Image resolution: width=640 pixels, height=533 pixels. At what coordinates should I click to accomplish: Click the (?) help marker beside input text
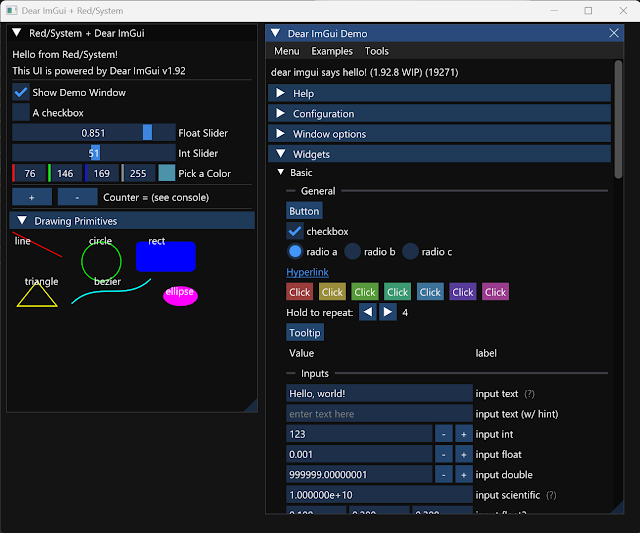(x=529, y=394)
